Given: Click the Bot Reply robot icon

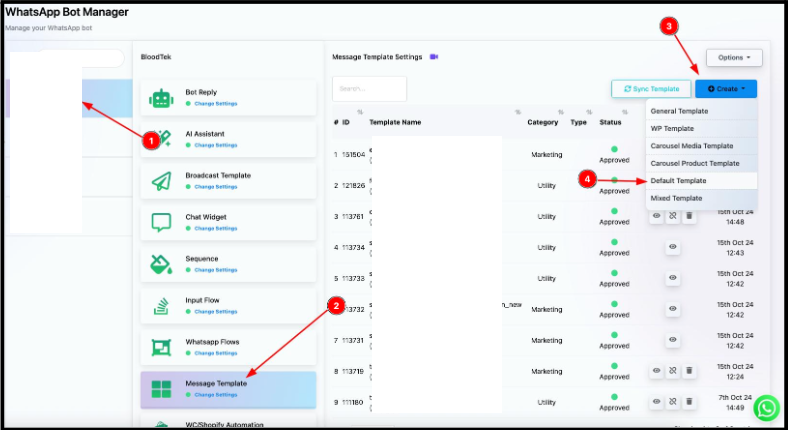Looking at the screenshot, I should 161,98.
